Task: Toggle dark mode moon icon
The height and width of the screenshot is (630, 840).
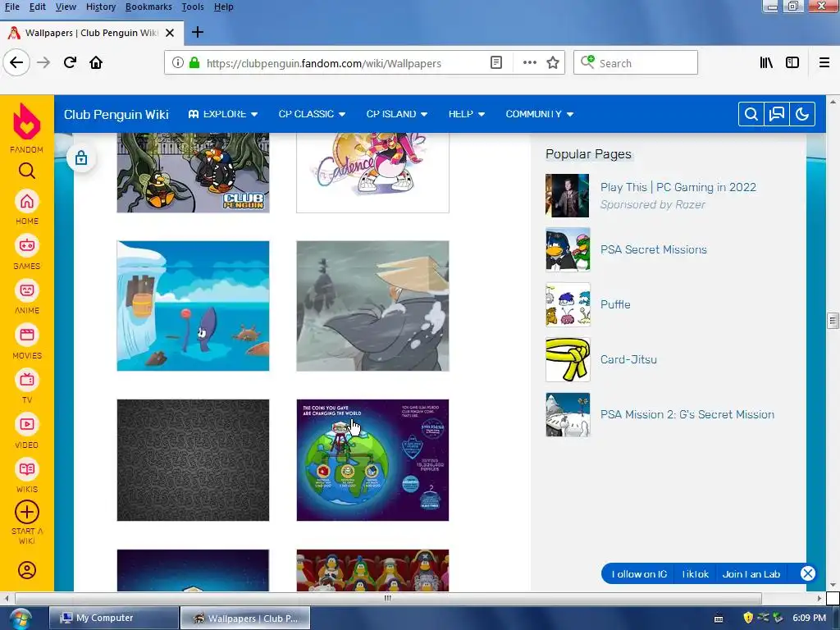Action: (802, 114)
